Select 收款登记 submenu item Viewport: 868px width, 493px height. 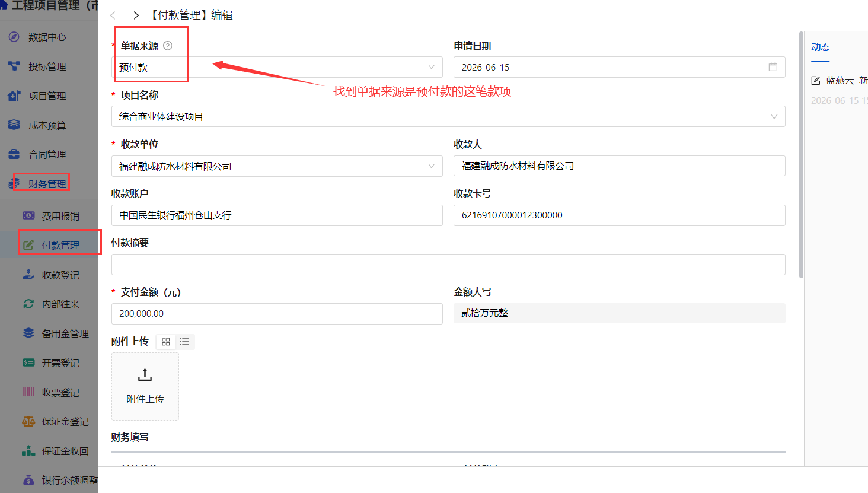pos(60,275)
